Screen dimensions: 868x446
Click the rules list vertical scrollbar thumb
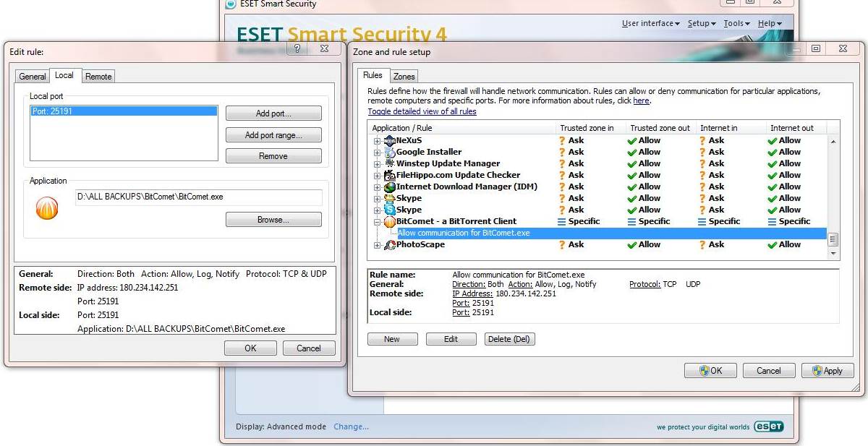tap(833, 239)
